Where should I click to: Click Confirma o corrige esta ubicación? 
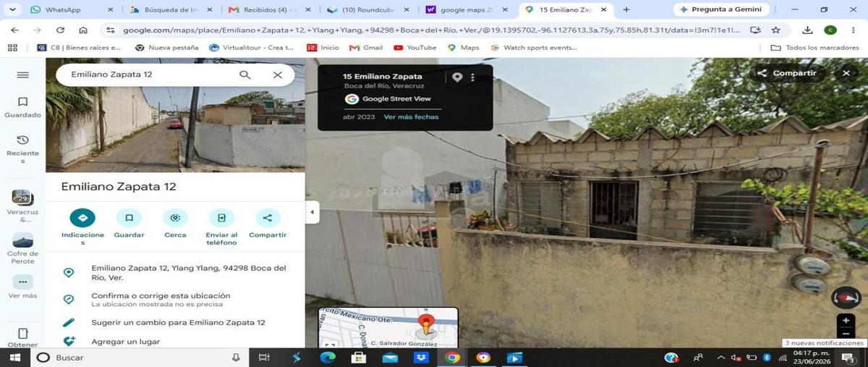pyautogui.click(x=161, y=295)
